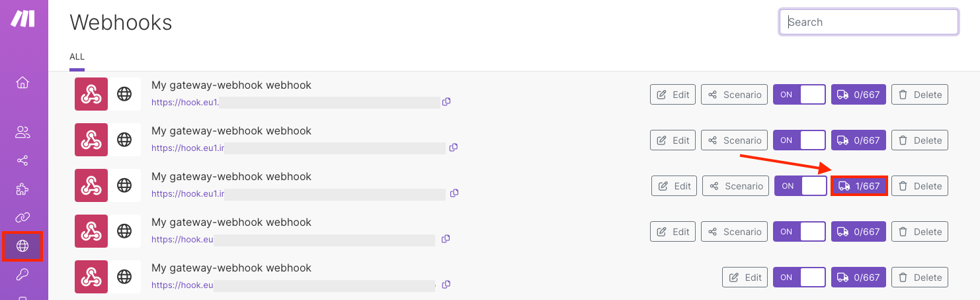
Task: Open first webhook's hook.eu1 URL link
Action: 185,102
